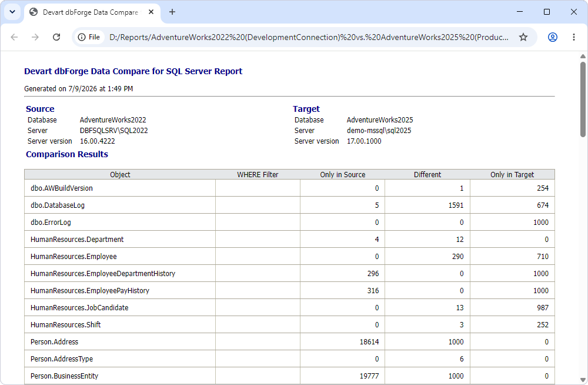Bookmark this page with the star icon
Screen dimensions: 588x385
coord(523,37)
